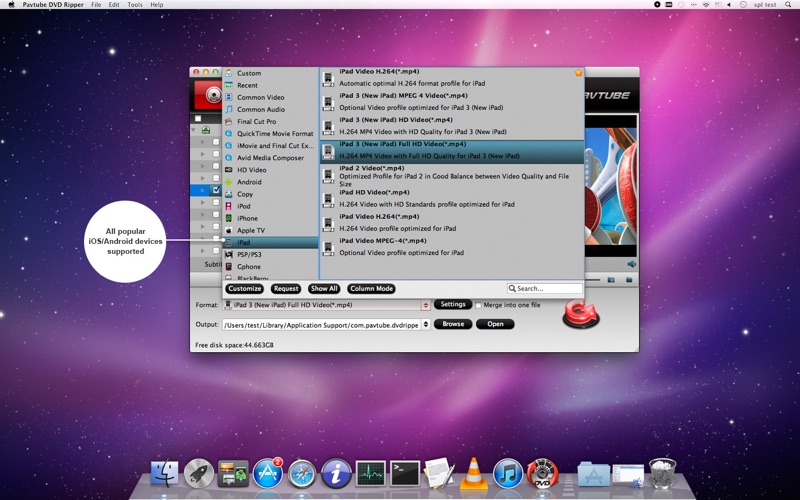Open the Format dropdown list
Image resolution: width=800 pixels, height=500 pixels.
[426, 305]
